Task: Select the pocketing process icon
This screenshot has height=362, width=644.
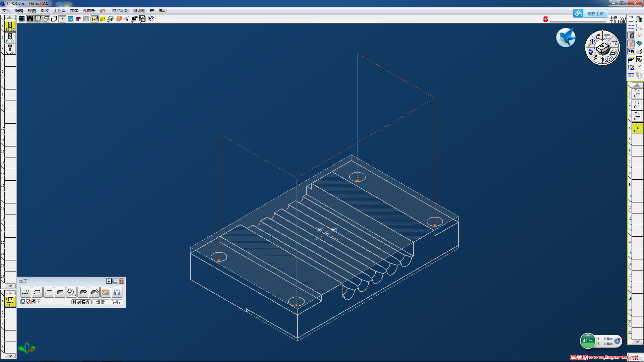Action: pyautogui.click(x=60, y=292)
